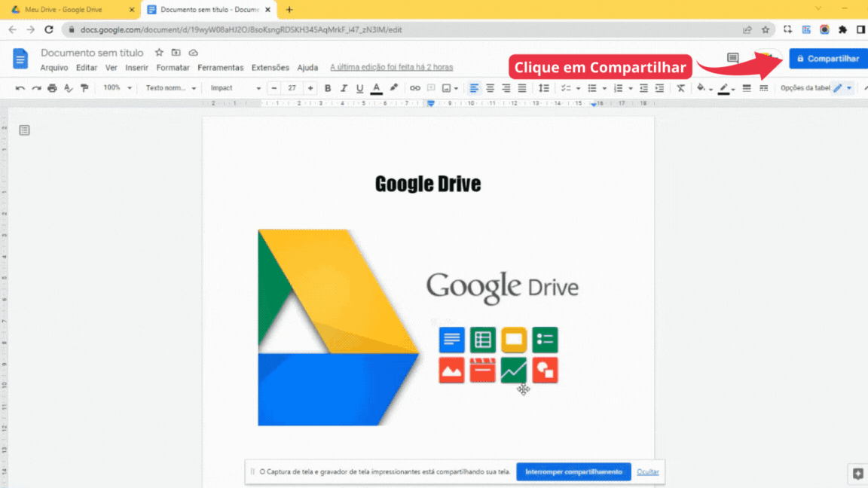This screenshot has height=488, width=868.
Task: Click the Compartilhar button
Action: [x=828, y=59]
